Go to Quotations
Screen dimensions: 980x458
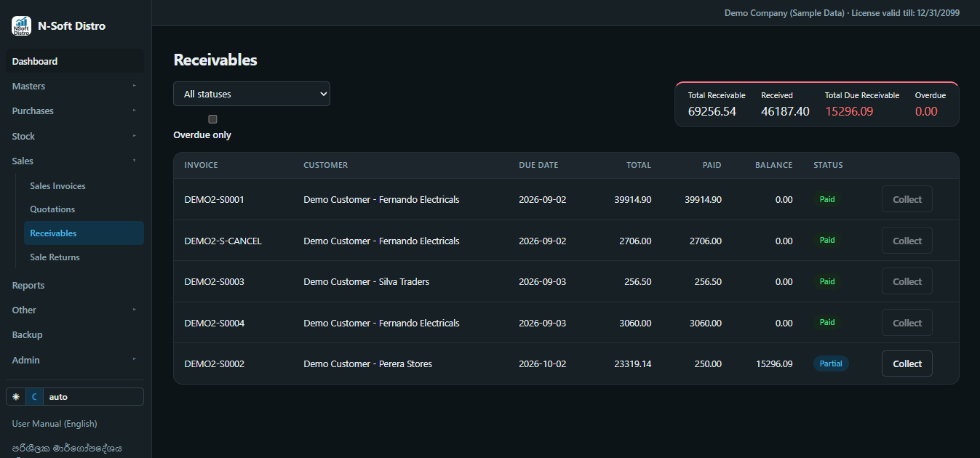point(84,209)
